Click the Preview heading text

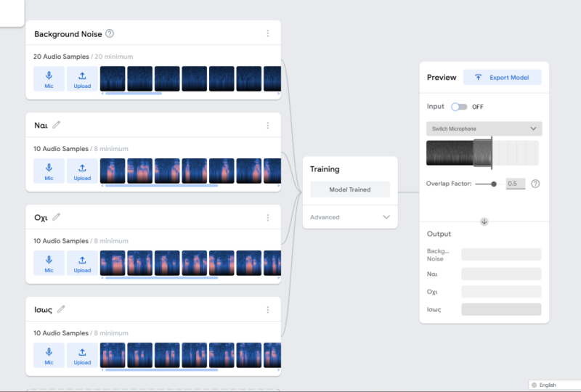coord(442,78)
